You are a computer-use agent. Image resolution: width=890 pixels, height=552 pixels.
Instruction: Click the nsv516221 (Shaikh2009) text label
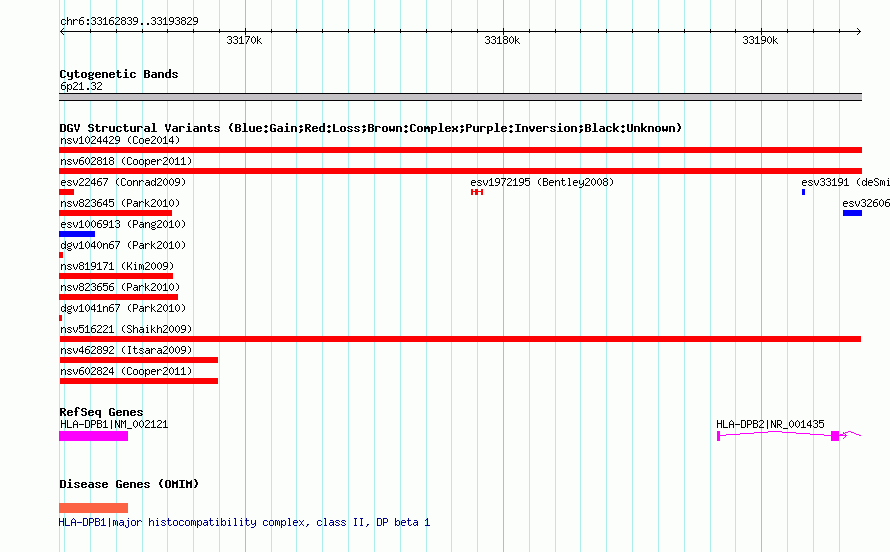click(x=126, y=329)
